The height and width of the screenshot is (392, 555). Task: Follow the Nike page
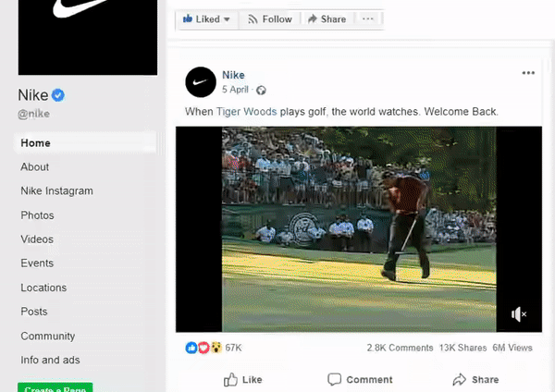[x=270, y=19]
